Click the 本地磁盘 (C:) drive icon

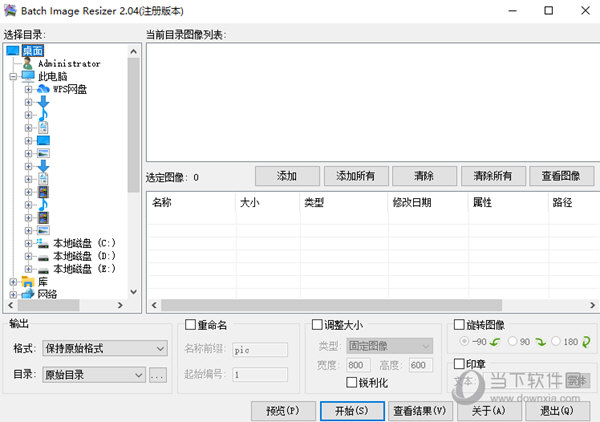(x=43, y=243)
